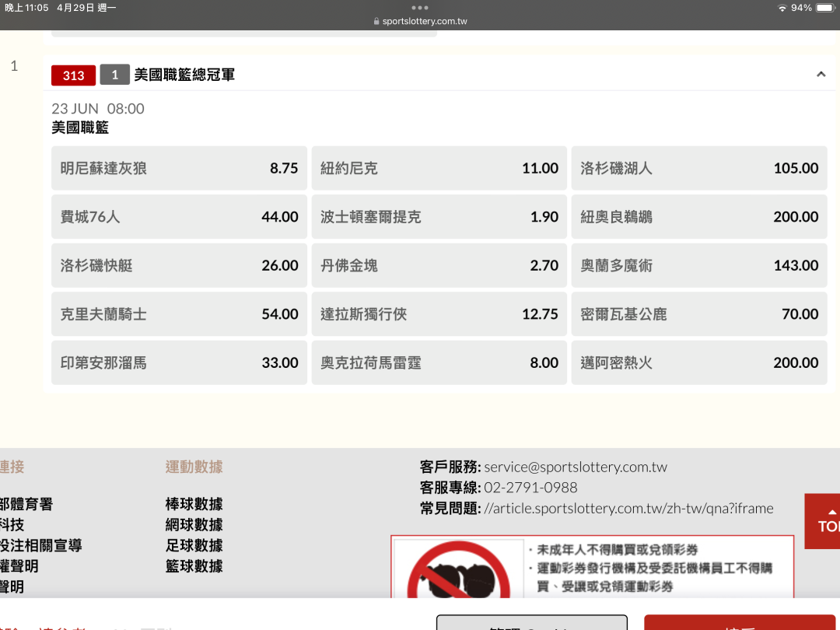Viewport: 840px width, 630px height.
Task: Click the grey 1 badge
Action: click(114, 75)
